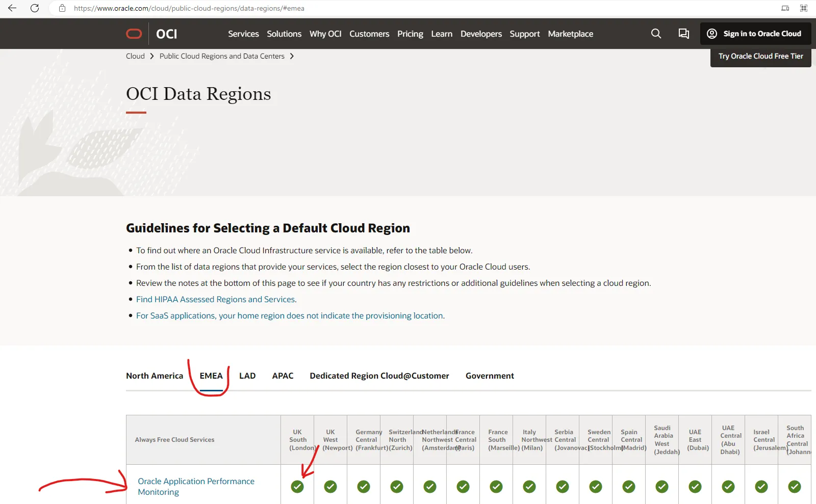Viewport: 816px width, 504px height.
Task: Open the SaaS applications home region link
Action: (x=290, y=315)
